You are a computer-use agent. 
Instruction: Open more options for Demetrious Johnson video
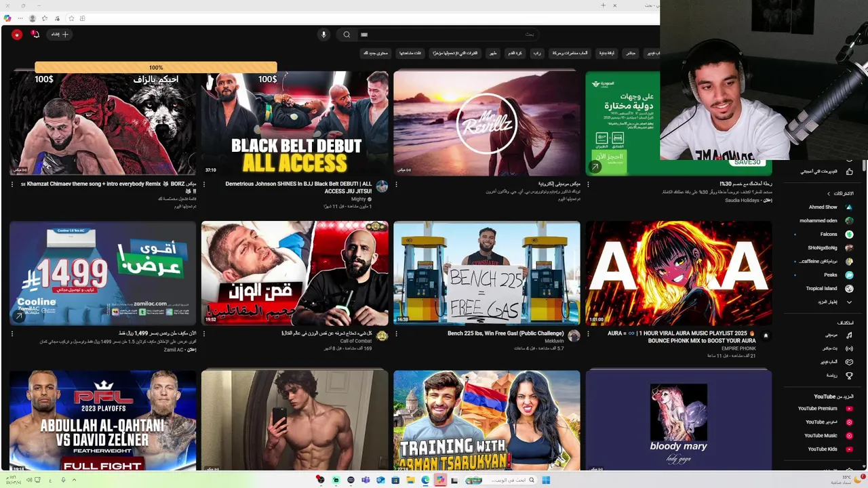pos(204,184)
